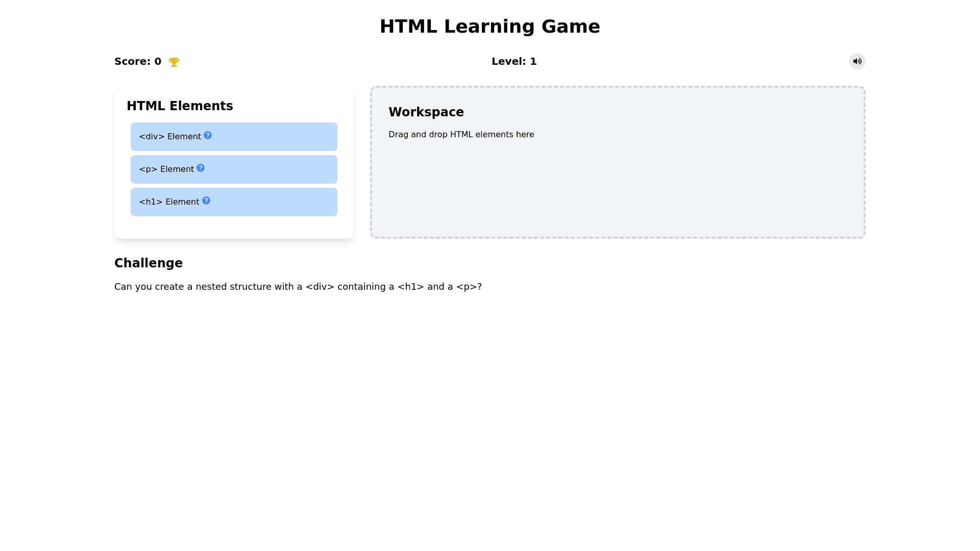This screenshot has width=980, height=551.
Task: Click the 'Drag and drop HTML elements here' text
Action: [461, 135]
